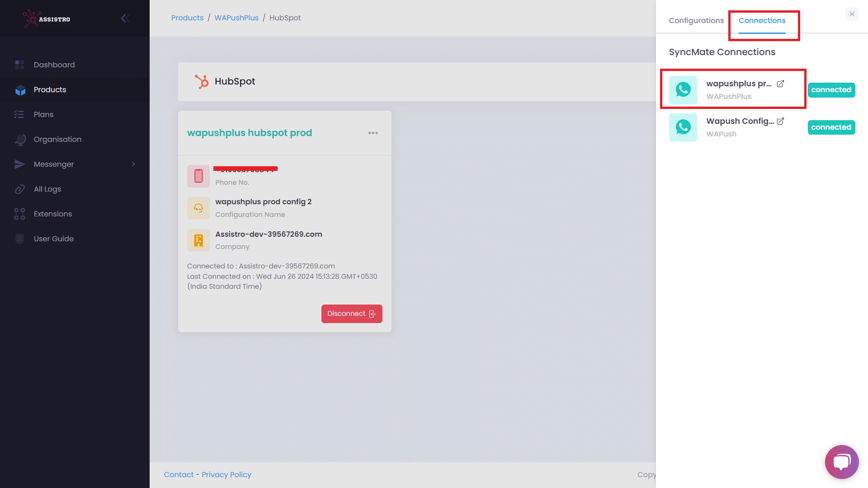The width and height of the screenshot is (868, 488).
Task: Click the WAPush WhatsApp icon
Action: [x=683, y=127]
